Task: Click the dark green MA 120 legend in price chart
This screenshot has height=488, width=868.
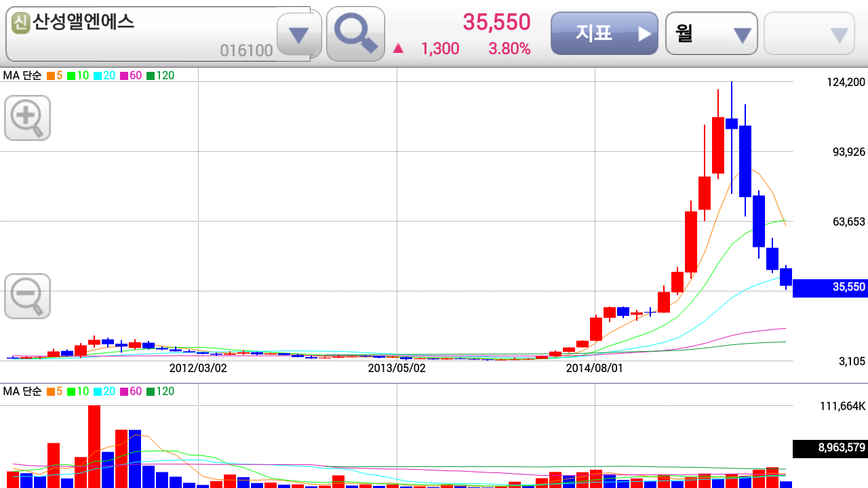Action: (x=161, y=75)
